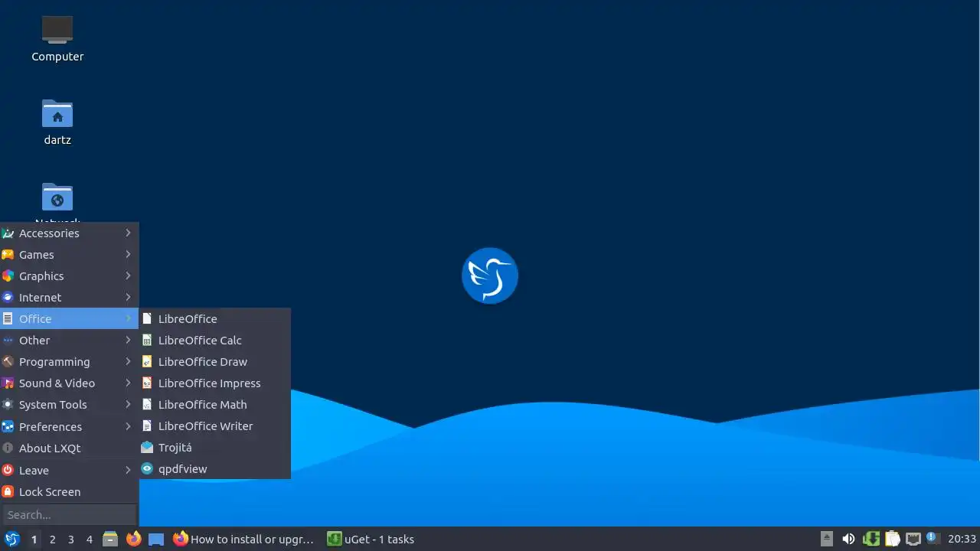Expand the Programming submenu
Image resolution: width=980 pixels, height=551 pixels.
69,362
